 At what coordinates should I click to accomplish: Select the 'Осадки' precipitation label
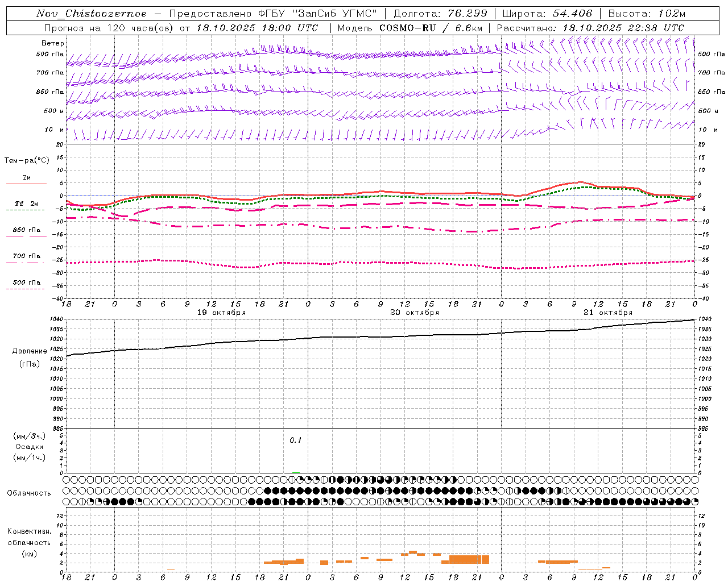30,447
